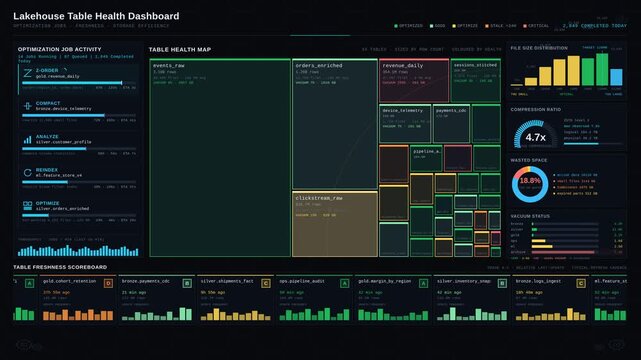Click the blue bar in File Size Distribution

pos(616,77)
